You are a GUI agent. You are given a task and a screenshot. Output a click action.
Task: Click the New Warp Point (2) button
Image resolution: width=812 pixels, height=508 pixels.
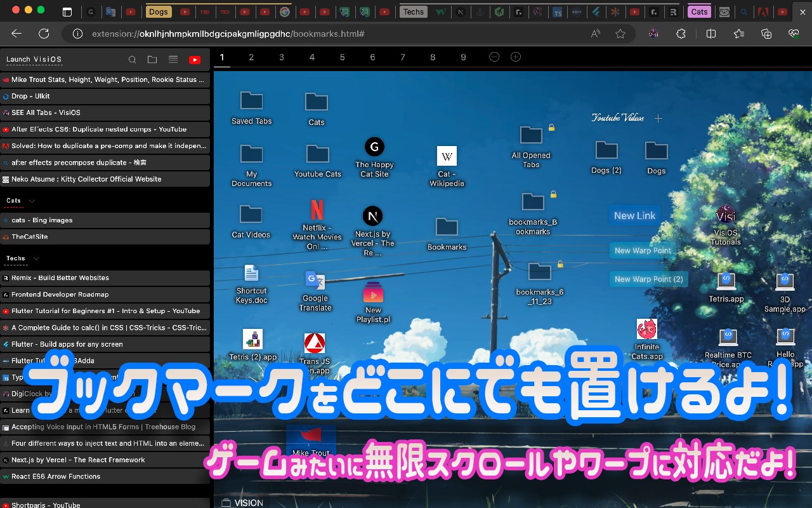pos(648,279)
